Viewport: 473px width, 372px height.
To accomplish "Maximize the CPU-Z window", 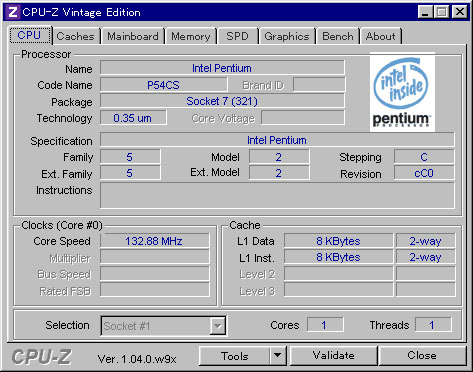I will pos(442,12).
